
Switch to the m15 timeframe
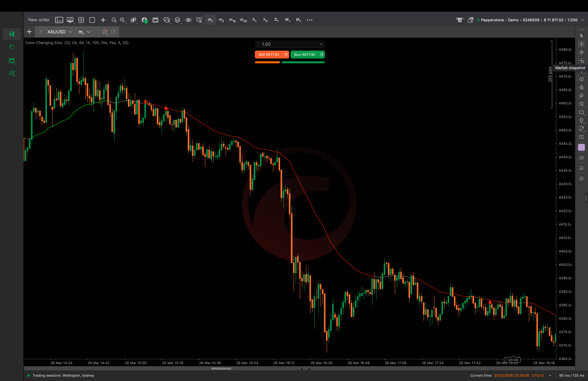tap(232, 20)
